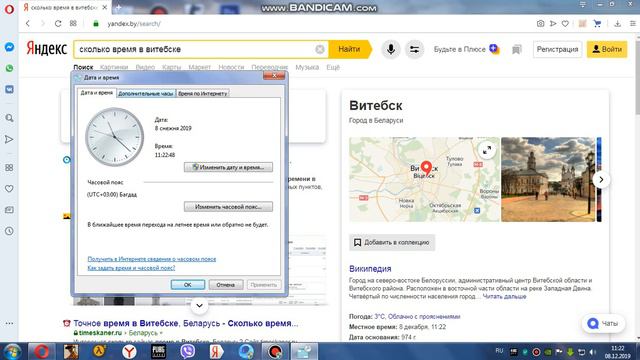The width and height of the screenshot is (640, 360).
Task: Add the page to bookmarks with heart icon
Action: [565, 24]
